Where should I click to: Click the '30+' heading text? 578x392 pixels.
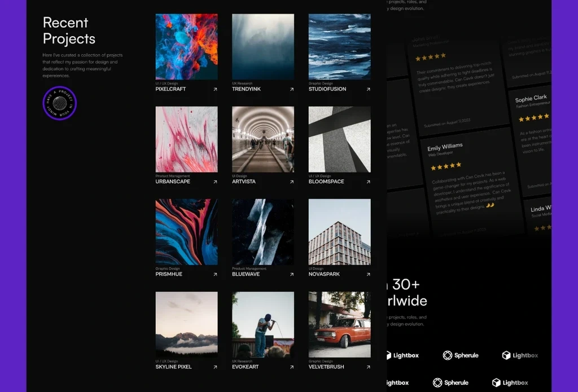(x=406, y=284)
